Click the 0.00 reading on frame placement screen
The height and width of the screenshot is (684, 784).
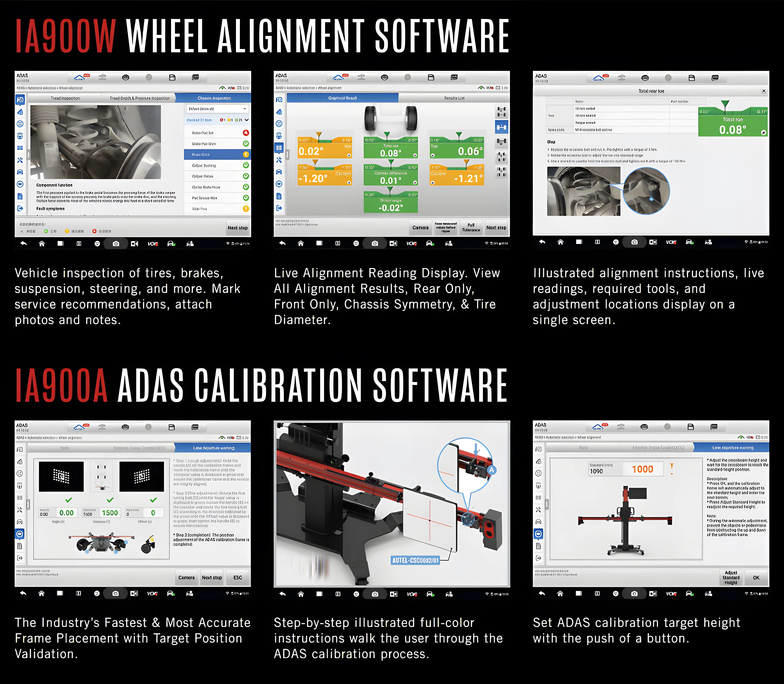coord(66,513)
